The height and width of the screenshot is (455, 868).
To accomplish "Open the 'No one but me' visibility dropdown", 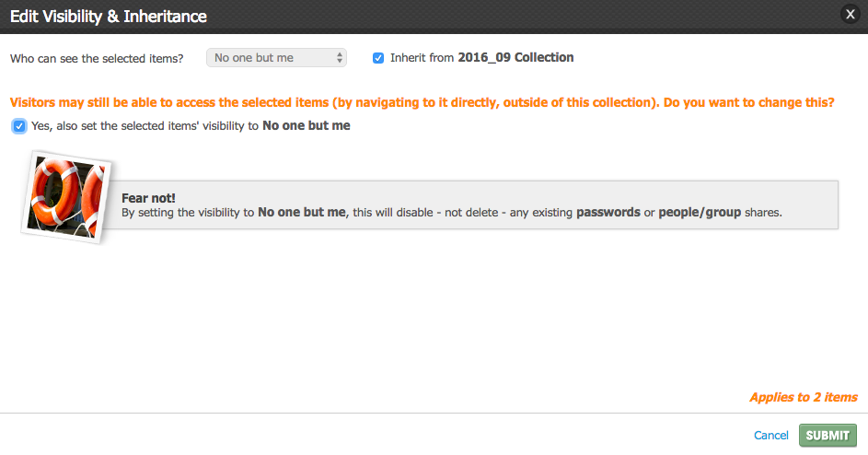I will tap(276, 58).
